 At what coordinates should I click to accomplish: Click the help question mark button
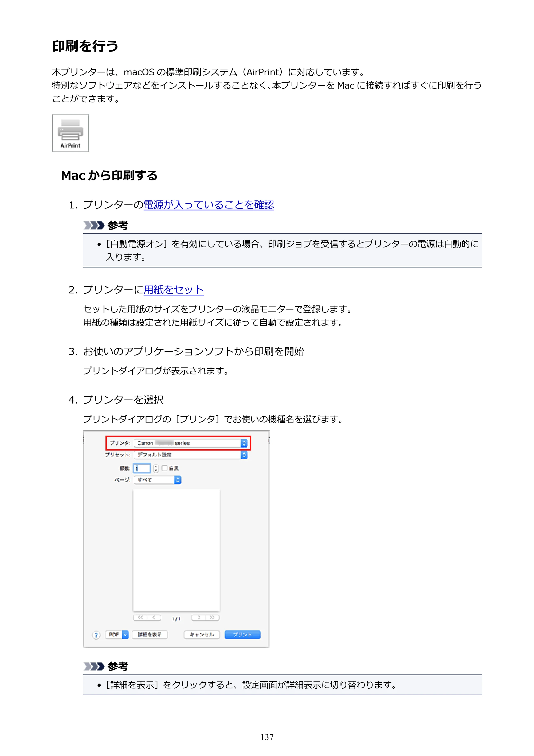point(96,635)
